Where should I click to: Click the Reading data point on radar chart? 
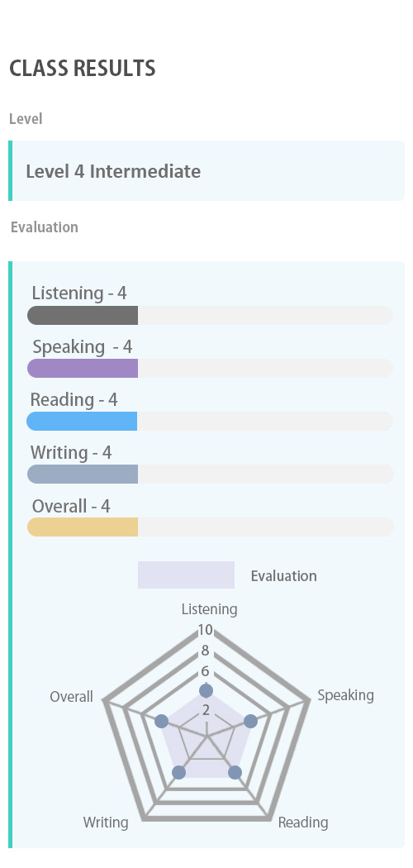(x=235, y=772)
